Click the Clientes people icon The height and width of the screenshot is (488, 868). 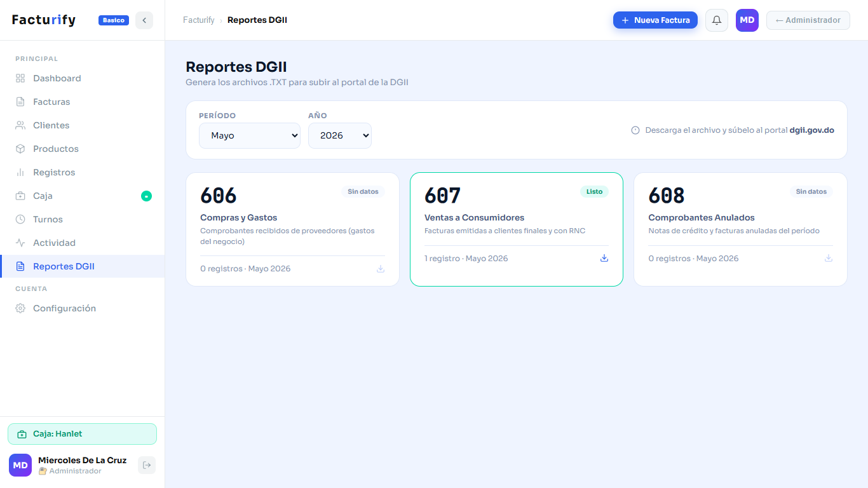coord(20,125)
